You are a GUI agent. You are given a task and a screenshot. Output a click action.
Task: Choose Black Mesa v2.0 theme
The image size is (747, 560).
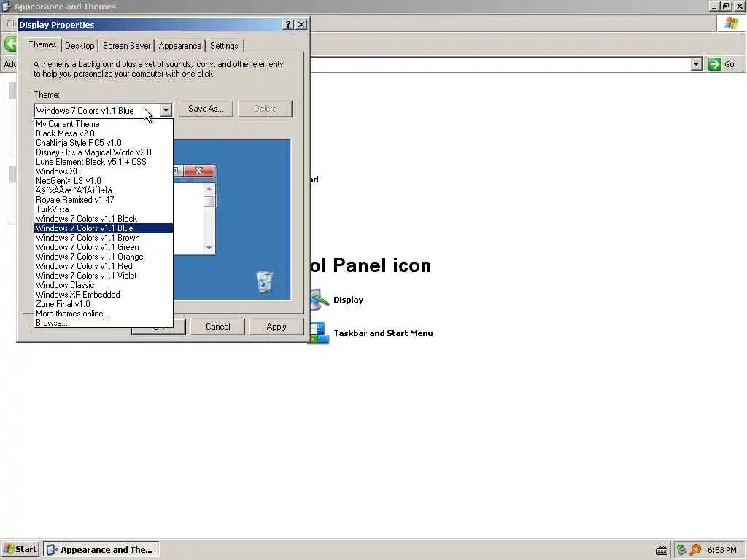click(x=104, y=133)
